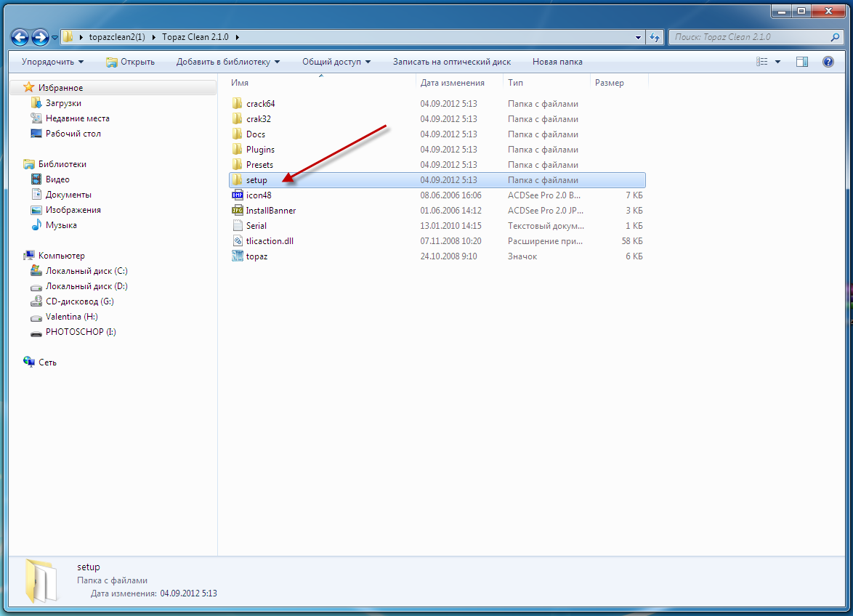Open recent pages dropdown beside Forward button
This screenshot has width=853, height=616.
coord(55,38)
